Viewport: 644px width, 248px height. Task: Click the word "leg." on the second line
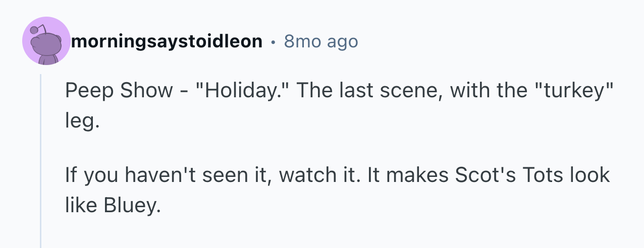(x=80, y=121)
